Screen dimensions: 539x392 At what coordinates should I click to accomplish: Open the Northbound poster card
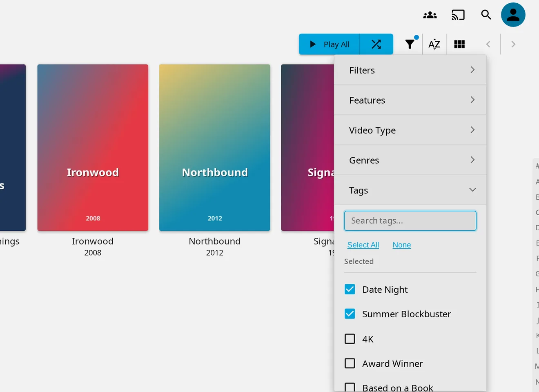point(215,147)
